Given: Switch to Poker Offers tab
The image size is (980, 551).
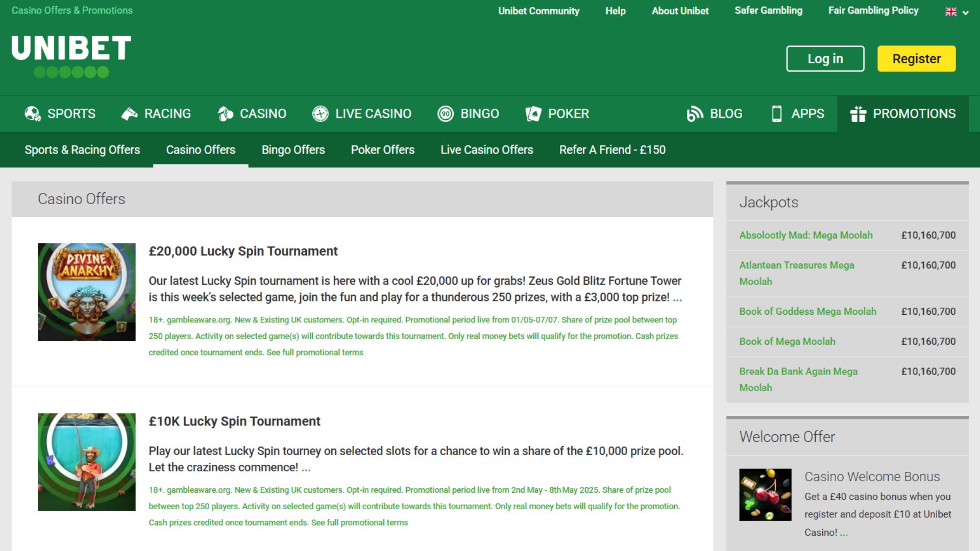Looking at the screenshot, I should coord(383,149).
